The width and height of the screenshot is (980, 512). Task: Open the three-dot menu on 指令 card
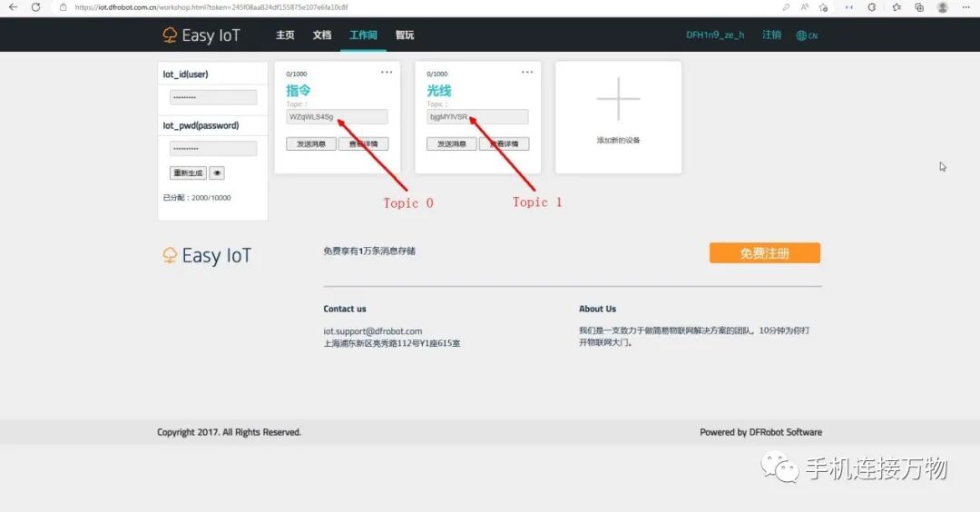[387, 73]
